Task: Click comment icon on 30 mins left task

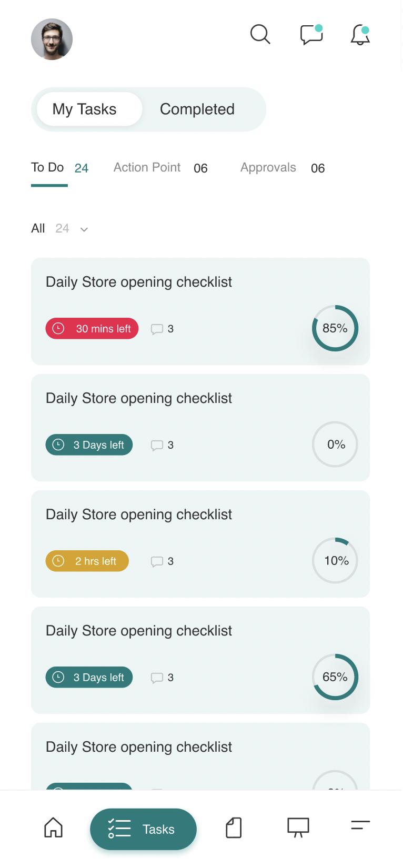Action: tap(157, 329)
